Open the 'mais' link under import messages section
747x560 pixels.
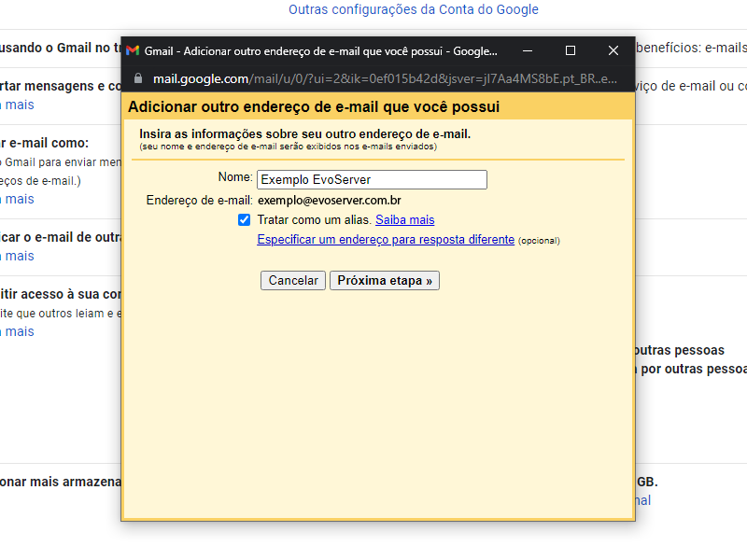point(20,105)
